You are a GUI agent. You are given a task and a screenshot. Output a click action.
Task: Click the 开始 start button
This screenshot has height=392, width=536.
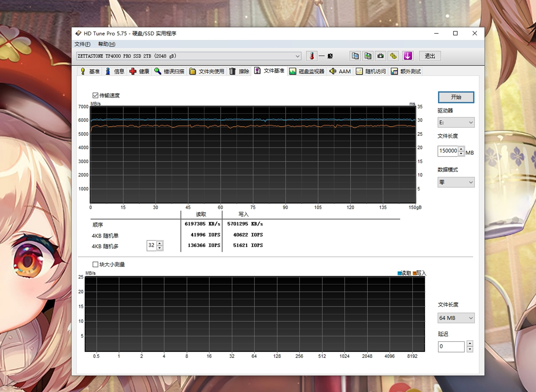pyautogui.click(x=456, y=97)
